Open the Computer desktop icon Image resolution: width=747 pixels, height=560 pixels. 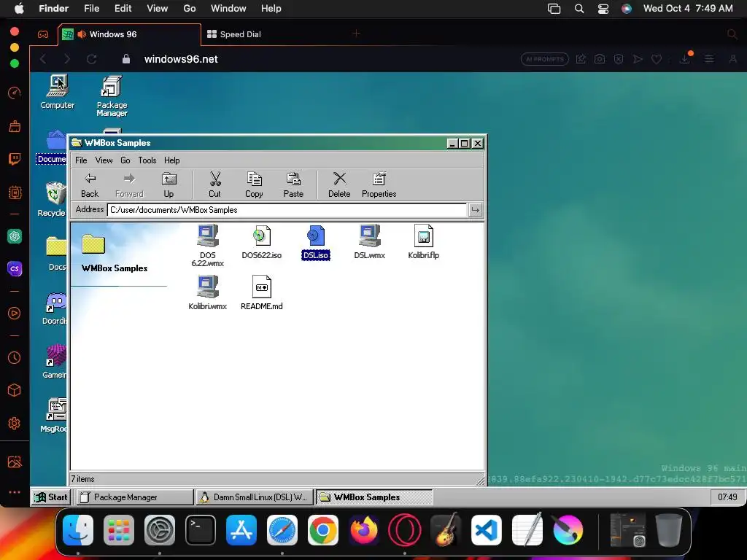pyautogui.click(x=57, y=93)
